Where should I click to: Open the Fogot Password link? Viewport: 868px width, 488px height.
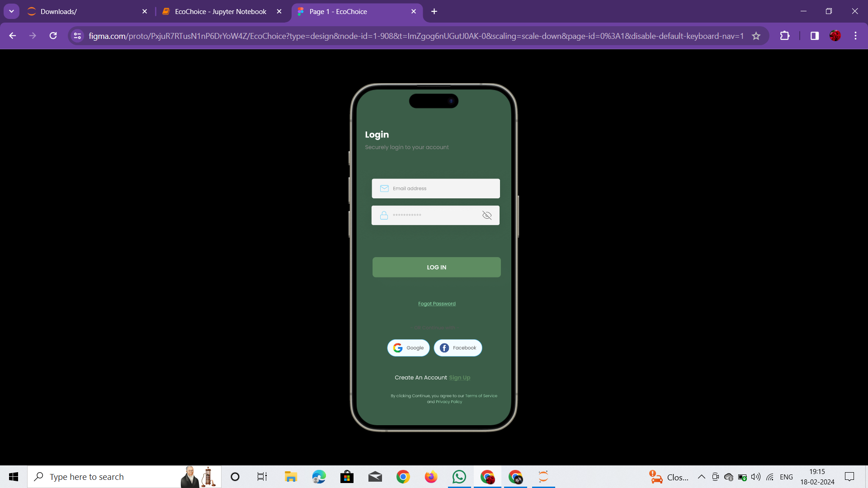click(x=437, y=304)
